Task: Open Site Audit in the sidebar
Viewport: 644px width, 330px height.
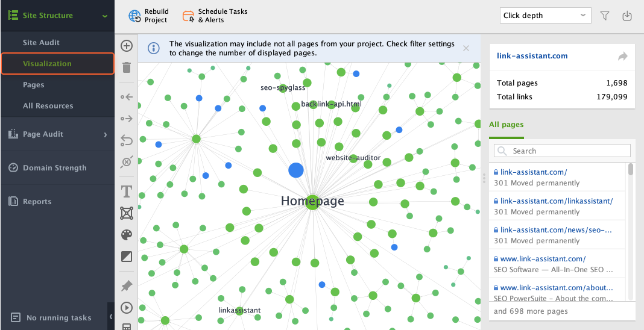Action: coord(41,43)
